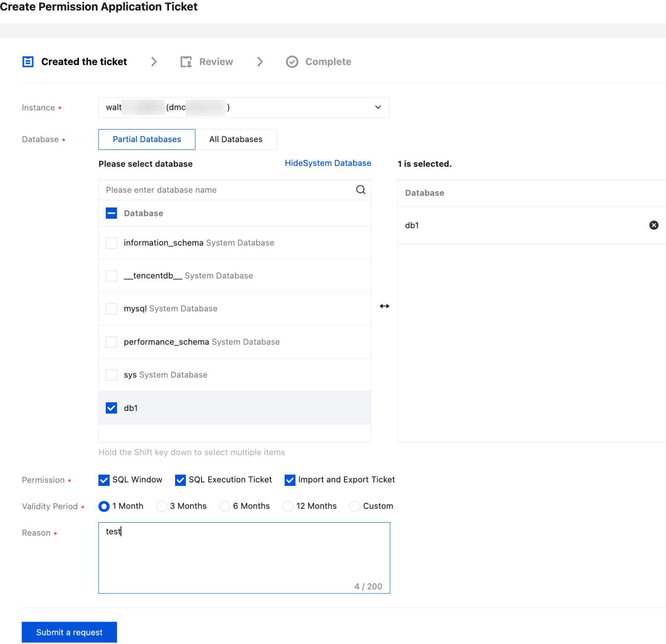Uncheck Import and Export Ticket permission
The height and width of the screenshot is (644, 666).
[x=290, y=480]
